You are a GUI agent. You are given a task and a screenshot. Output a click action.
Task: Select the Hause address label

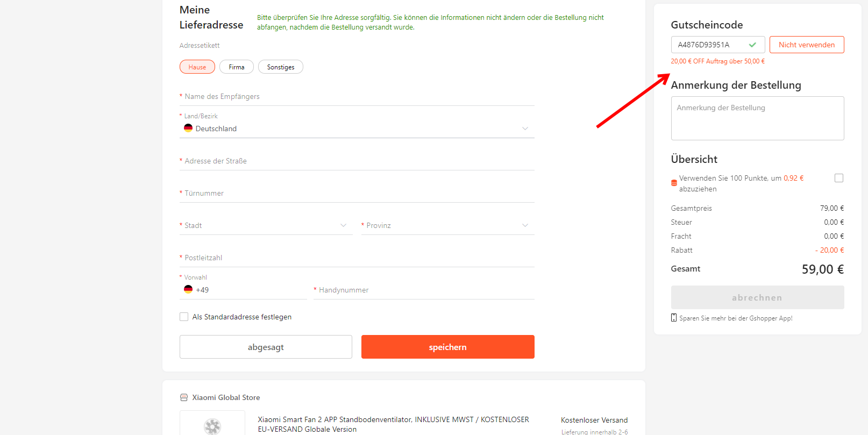(197, 67)
